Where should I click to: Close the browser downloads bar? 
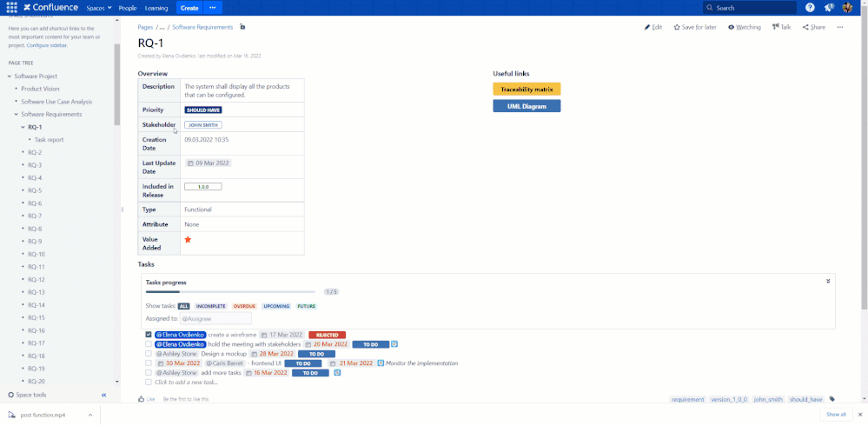(x=859, y=415)
